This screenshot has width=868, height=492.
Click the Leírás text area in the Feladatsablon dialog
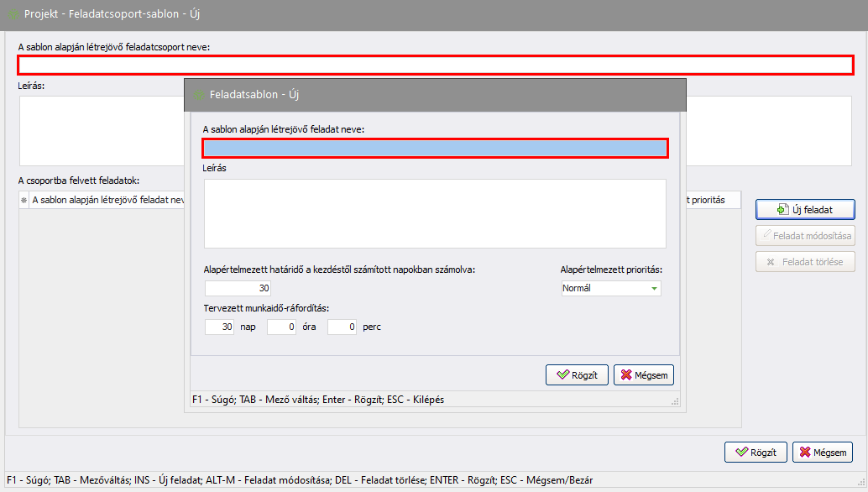coord(435,213)
